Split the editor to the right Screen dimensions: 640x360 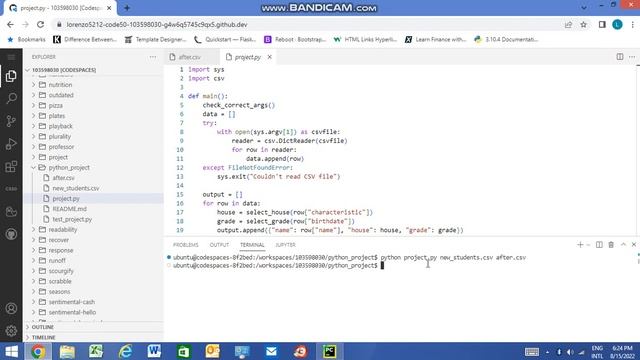(x=620, y=57)
